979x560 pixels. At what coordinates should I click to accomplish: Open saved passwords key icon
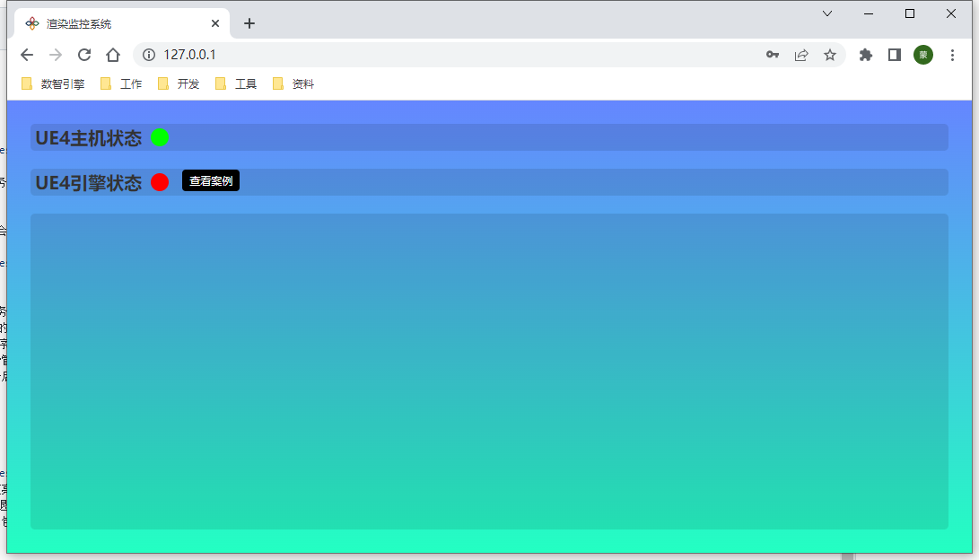tap(773, 55)
